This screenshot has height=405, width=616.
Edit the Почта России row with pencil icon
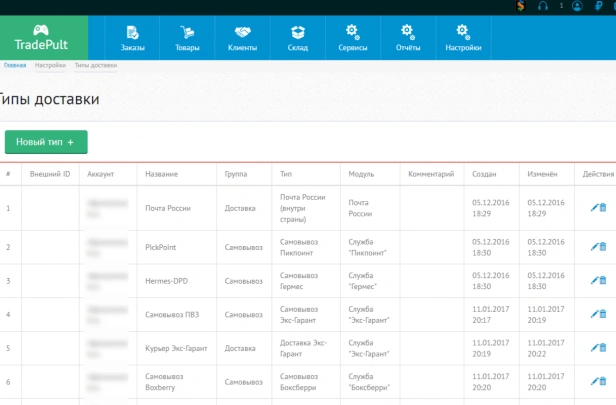[x=594, y=208]
